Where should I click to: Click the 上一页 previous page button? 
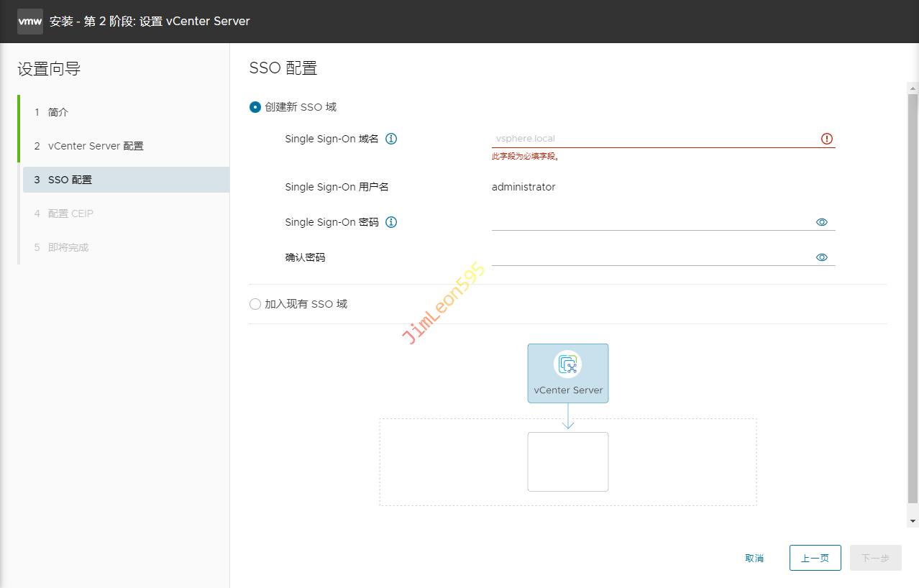pos(815,558)
